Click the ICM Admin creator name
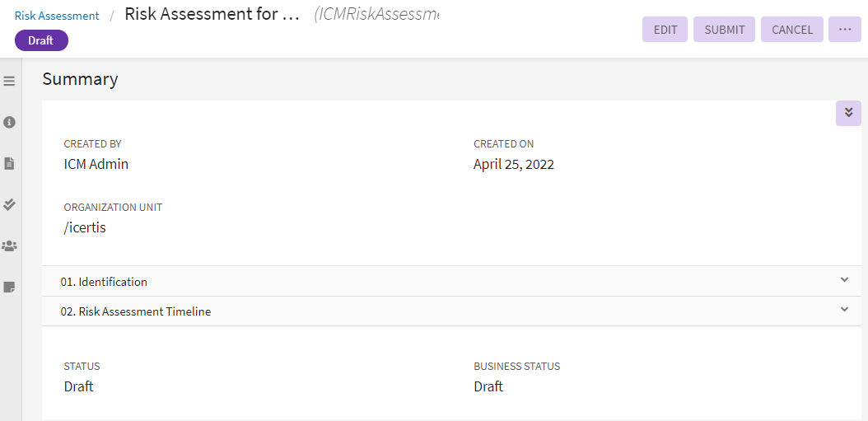This screenshot has height=421, width=868. [96, 164]
